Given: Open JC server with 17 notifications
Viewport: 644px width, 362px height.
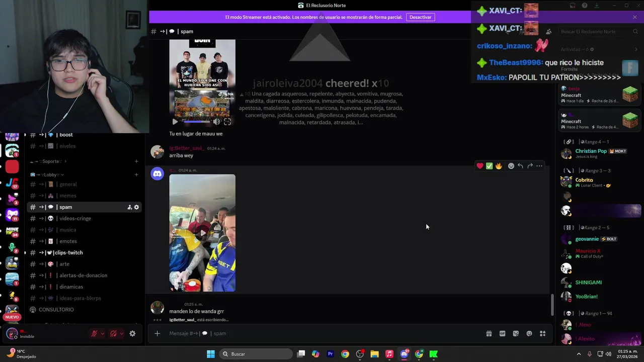Looking at the screenshot, I should click(x=12, y=183).
